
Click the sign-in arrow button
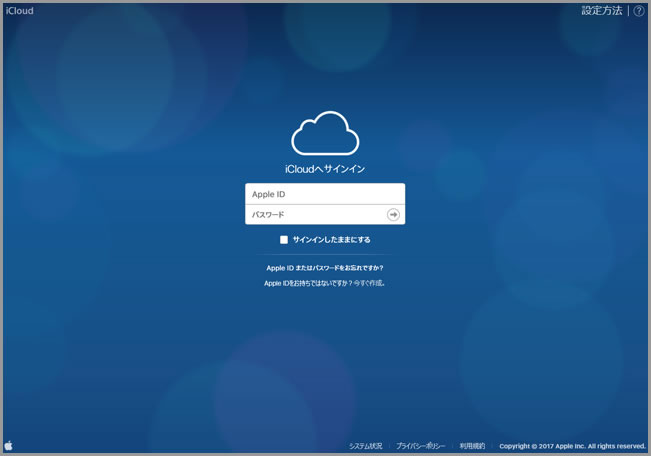393,215
